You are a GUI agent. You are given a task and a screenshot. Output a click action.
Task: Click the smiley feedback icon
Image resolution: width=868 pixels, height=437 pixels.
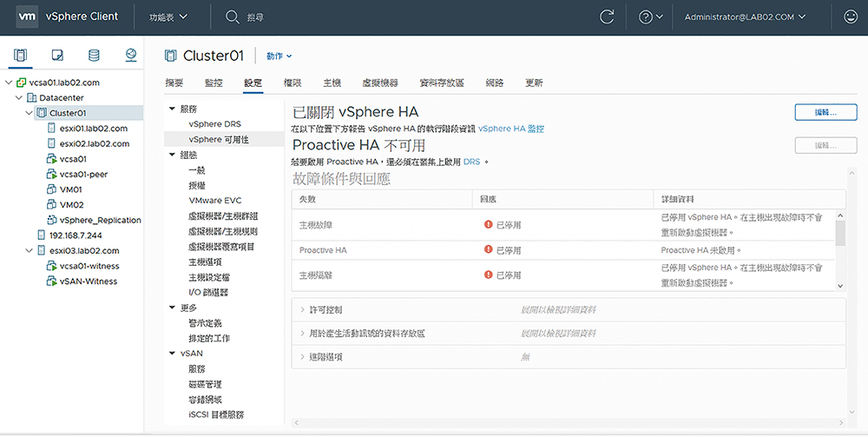click(x=851, y=17)
